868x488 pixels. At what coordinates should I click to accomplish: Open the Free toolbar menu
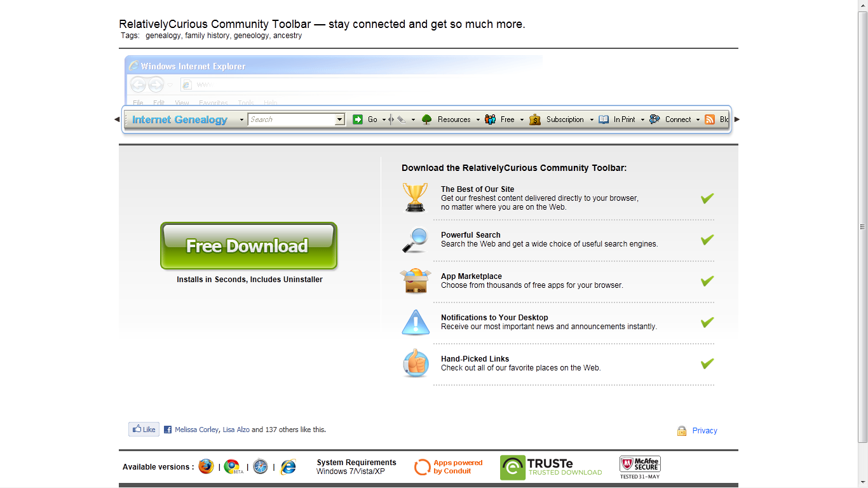pos(508,119)
